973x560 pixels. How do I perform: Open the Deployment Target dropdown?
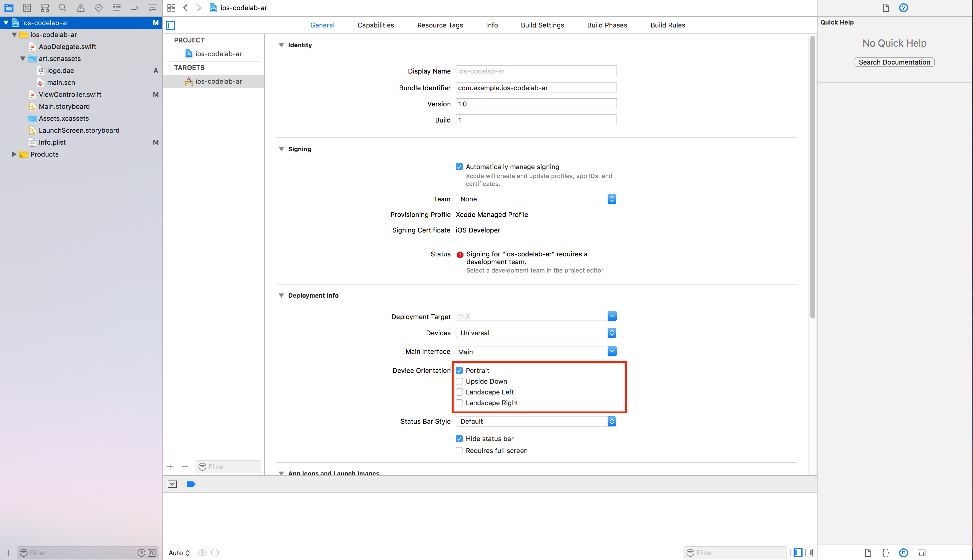click(612, 316)
